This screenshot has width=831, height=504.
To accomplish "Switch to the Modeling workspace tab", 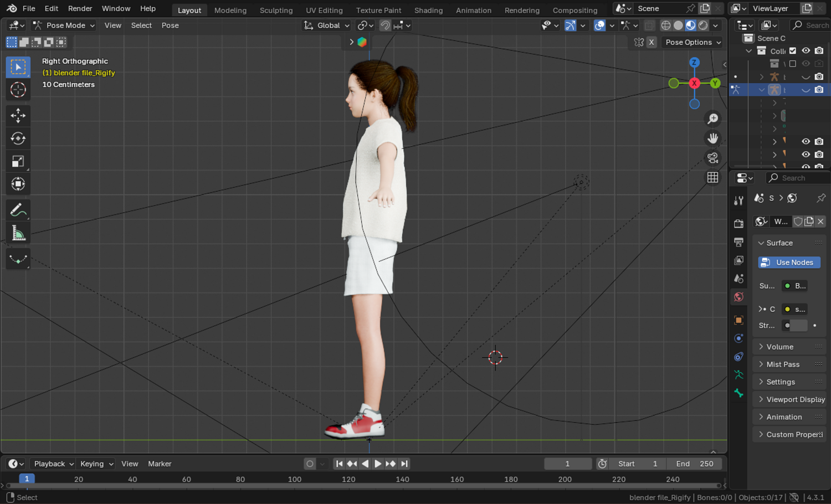I will (x=230, y=10).
